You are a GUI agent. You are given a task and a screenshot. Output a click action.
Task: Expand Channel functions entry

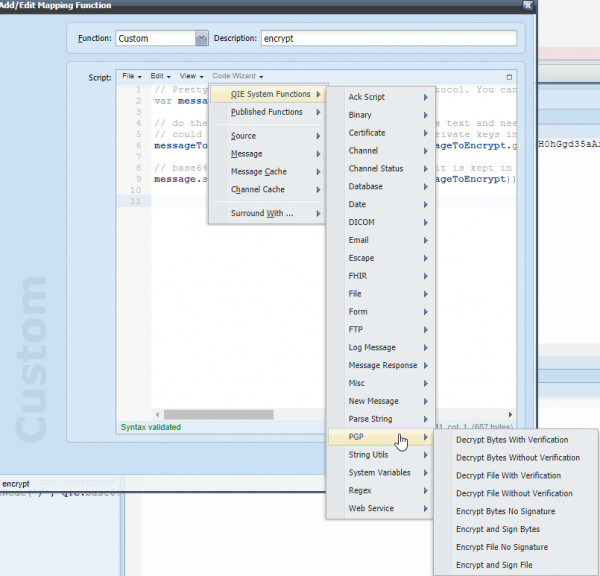[381, 151]
